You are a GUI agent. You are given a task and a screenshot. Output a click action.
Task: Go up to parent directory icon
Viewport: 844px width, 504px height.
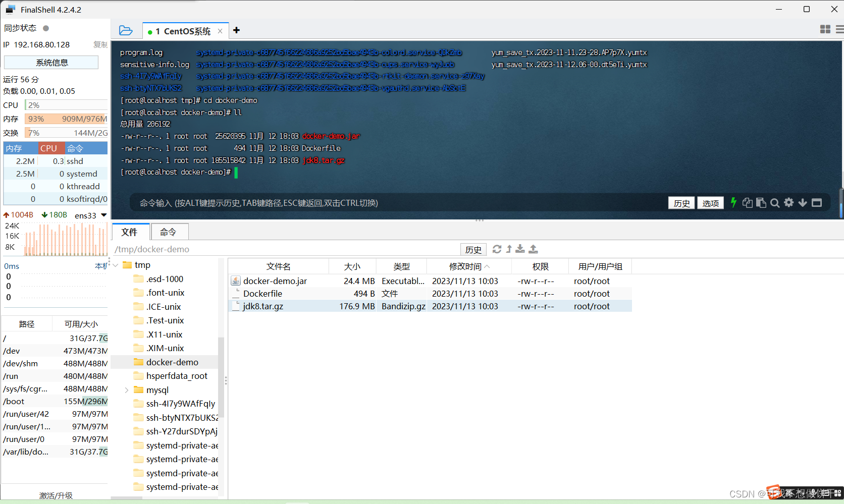tap(509, 249)
